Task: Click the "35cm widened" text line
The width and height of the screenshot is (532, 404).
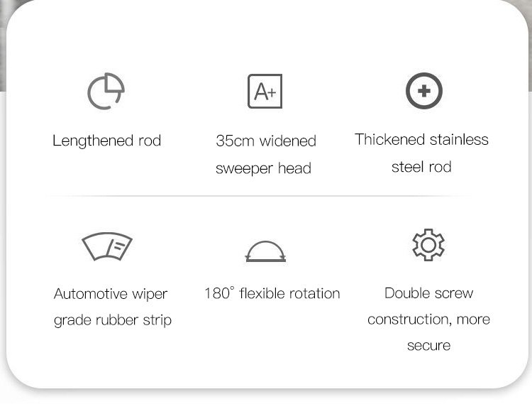Action: pos(265,141)
